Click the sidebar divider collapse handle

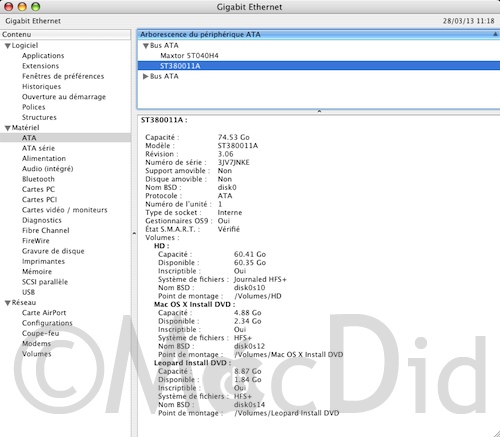pyautogui.click(x=134, y=233)
